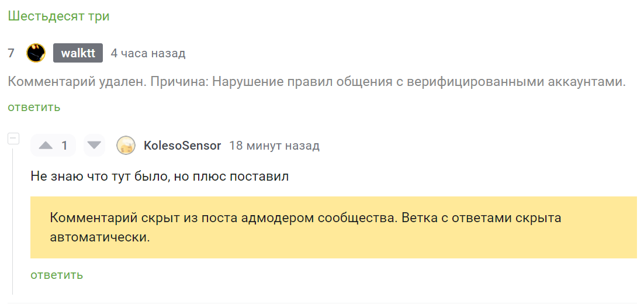The width and height of the screenshot is (644, 304).
Task: Open KolesoSensor's avatar picture
Action: pos(126,146)
